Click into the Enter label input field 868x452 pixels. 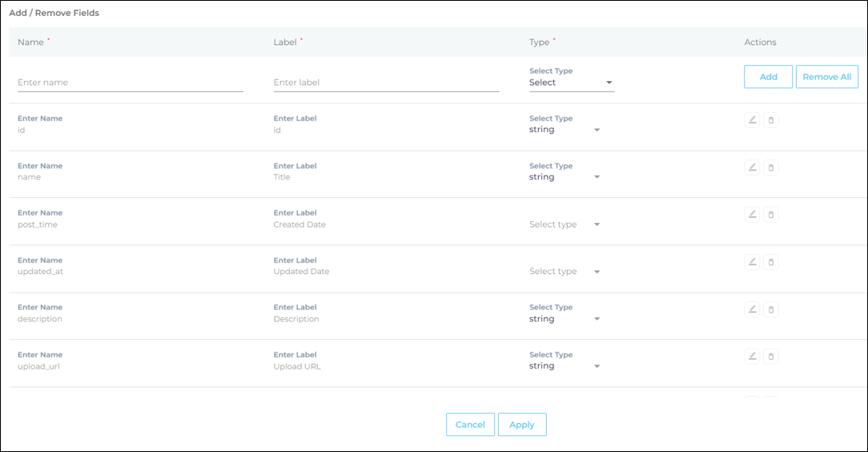386,83
